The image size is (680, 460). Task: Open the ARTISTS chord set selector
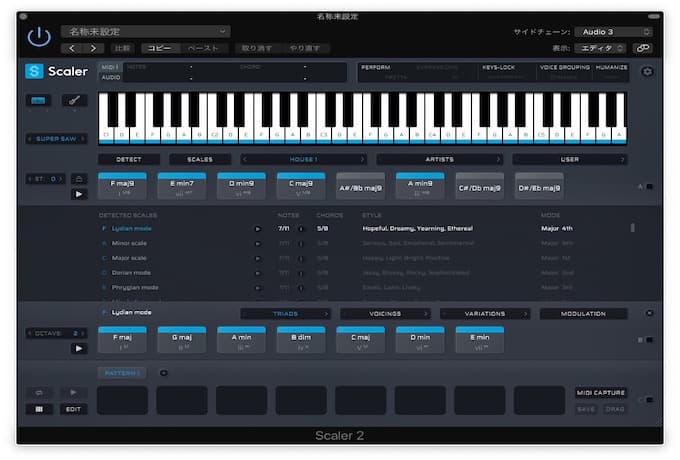pos(439,160)
